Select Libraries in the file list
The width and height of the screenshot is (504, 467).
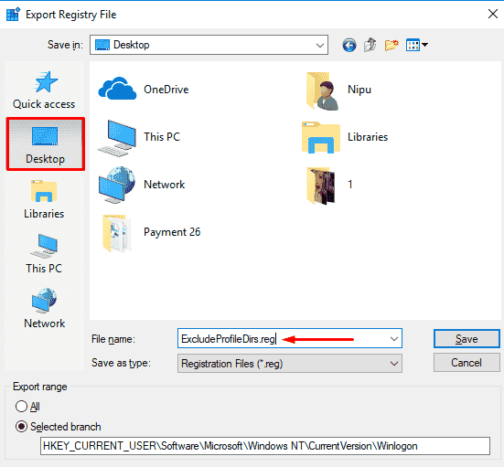(345, 137)
